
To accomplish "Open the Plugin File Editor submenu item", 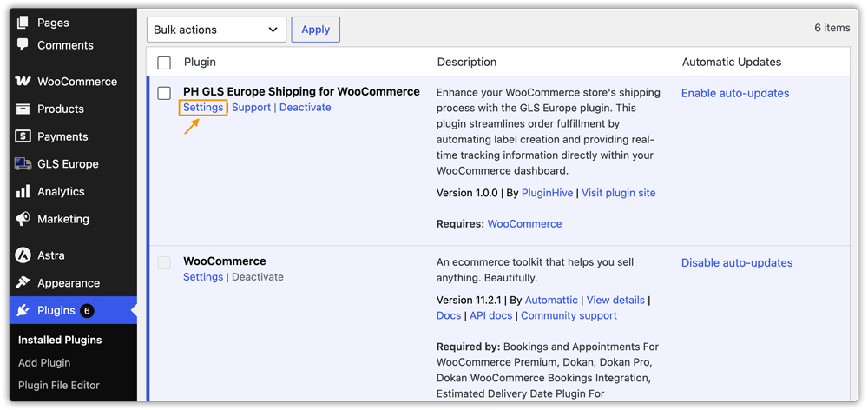I will (x=59, y=385).
